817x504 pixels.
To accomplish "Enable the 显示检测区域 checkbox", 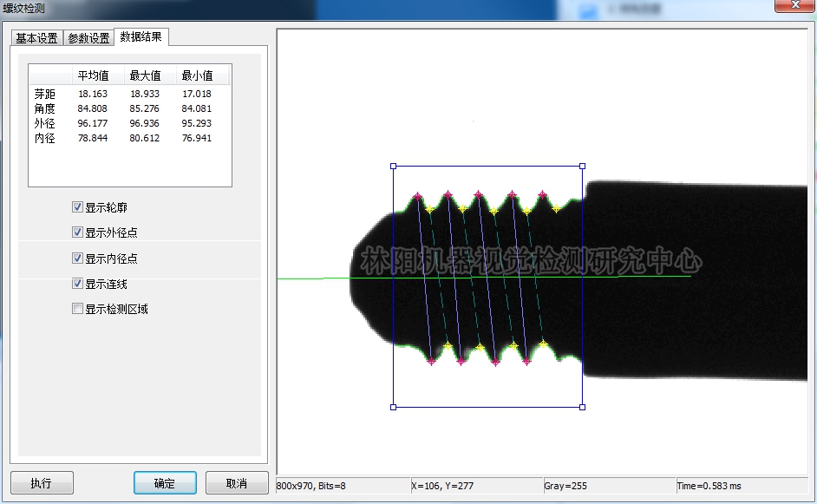I will pyautogui.click(x=77, y=309).
